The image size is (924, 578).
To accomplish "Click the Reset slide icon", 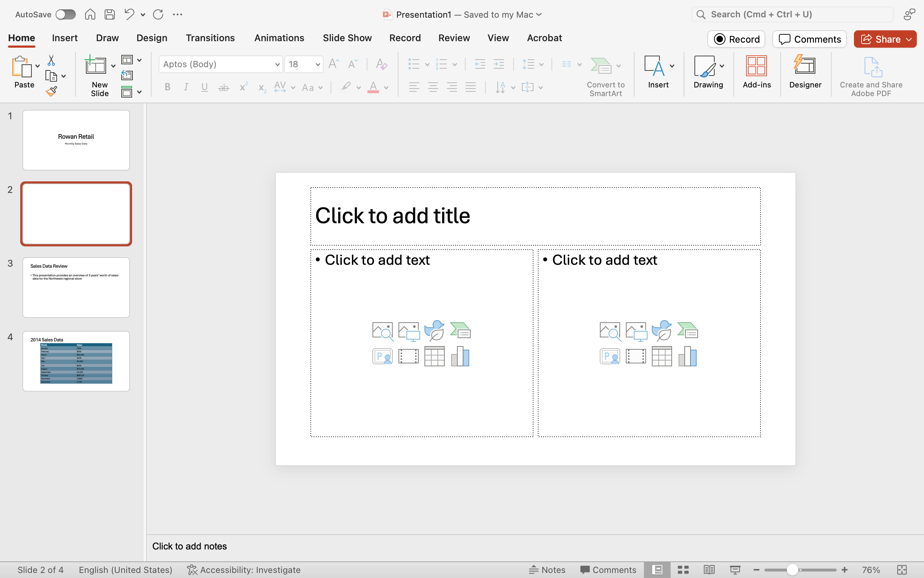I will click(x=127, y=75).
